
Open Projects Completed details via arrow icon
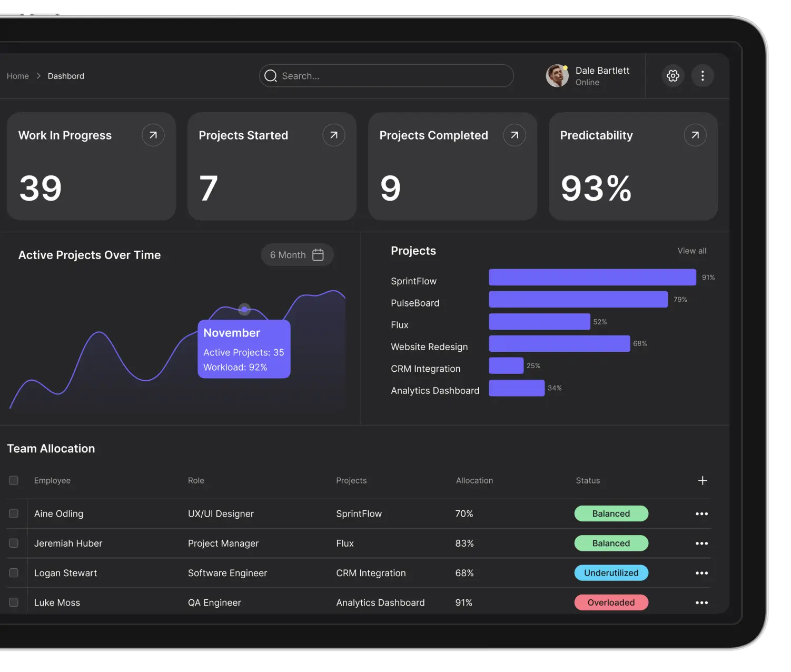click(514, 135)
